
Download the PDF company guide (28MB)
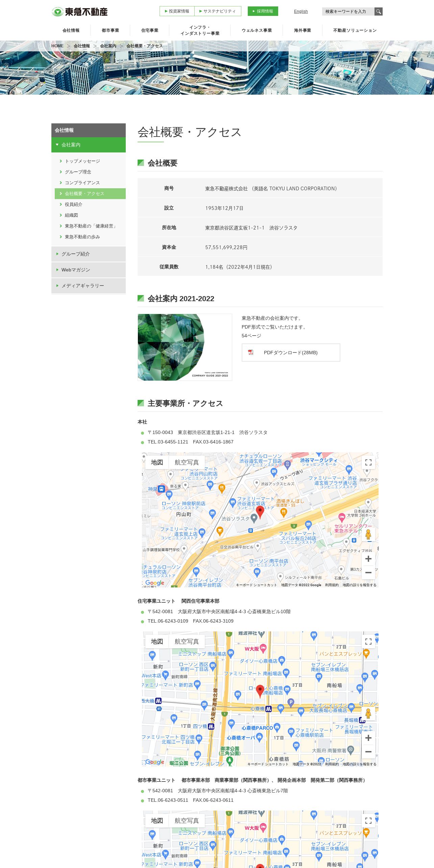[x=291, y=353]
